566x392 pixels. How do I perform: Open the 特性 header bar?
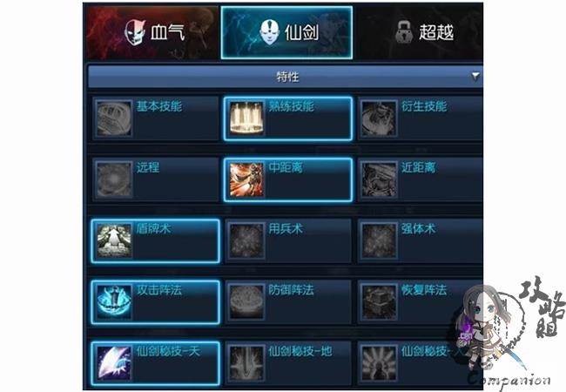(285, 76)
